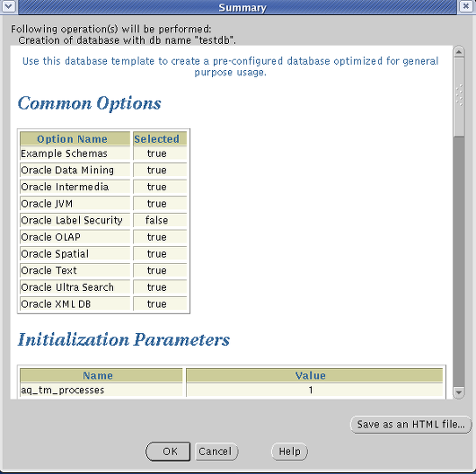This screenshot has height=474, width=476.
Task: Select the Oracle Intermedia cell
Action: [75, 187]
